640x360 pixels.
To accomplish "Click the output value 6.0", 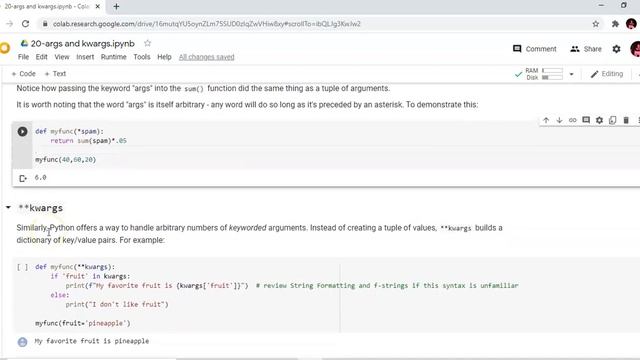I will (x=40, y=178).
